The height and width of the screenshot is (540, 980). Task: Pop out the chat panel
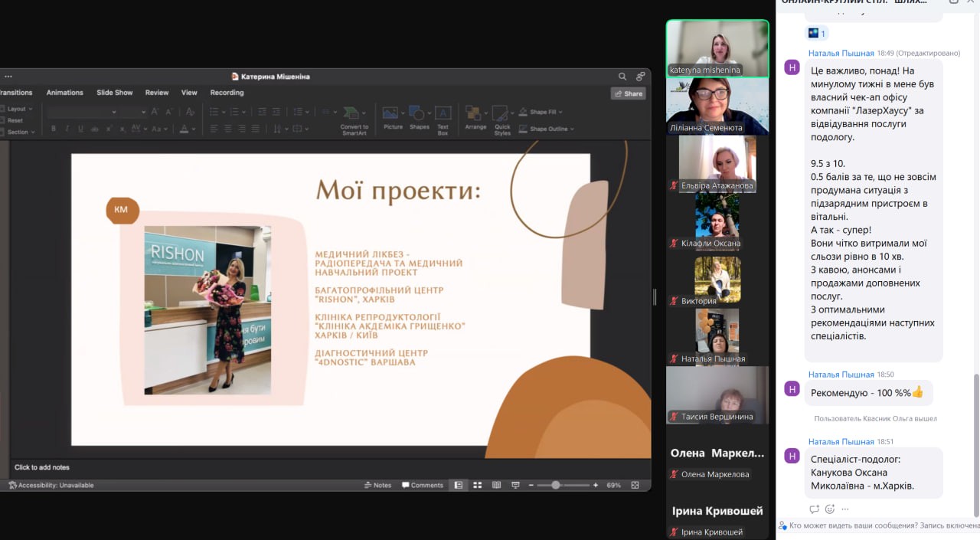click(954, 2)
